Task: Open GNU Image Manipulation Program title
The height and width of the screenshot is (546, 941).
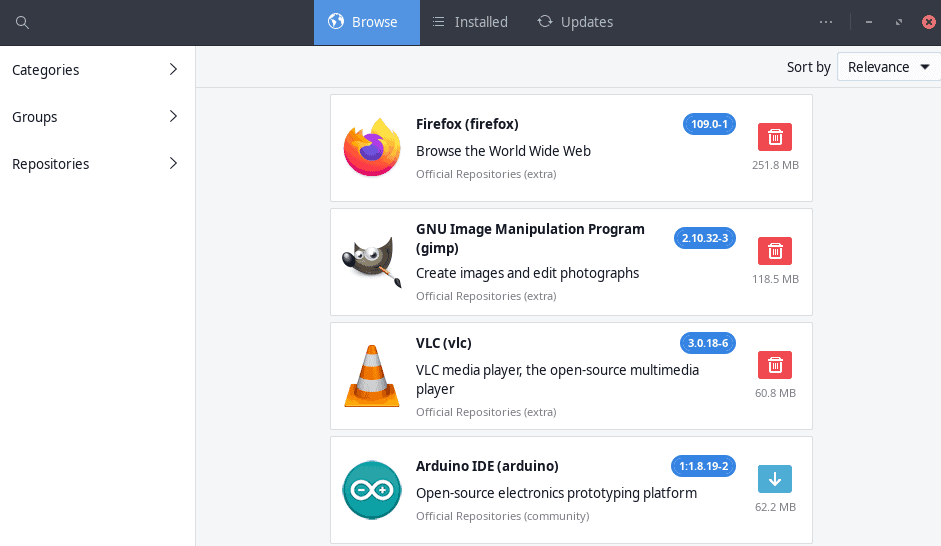Action: (x=531, y=238)
